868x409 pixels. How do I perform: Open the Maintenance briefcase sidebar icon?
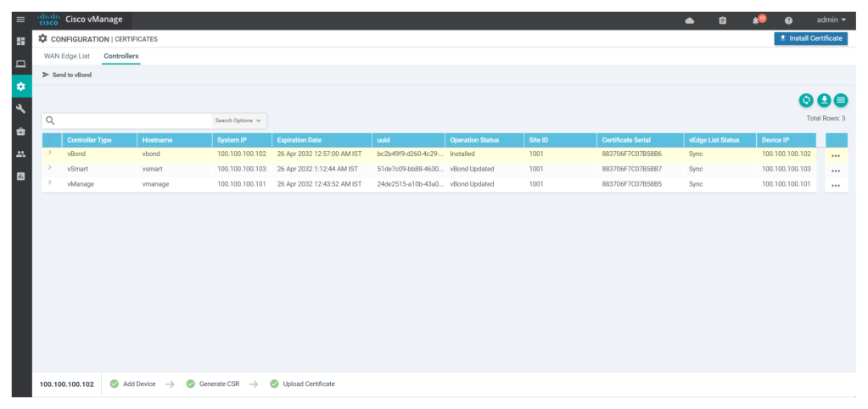click(x=20, y=132)
